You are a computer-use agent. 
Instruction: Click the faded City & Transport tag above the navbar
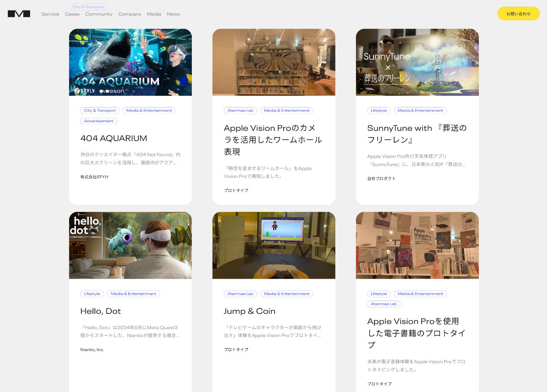pyautogui.click(x=88, y=7)
